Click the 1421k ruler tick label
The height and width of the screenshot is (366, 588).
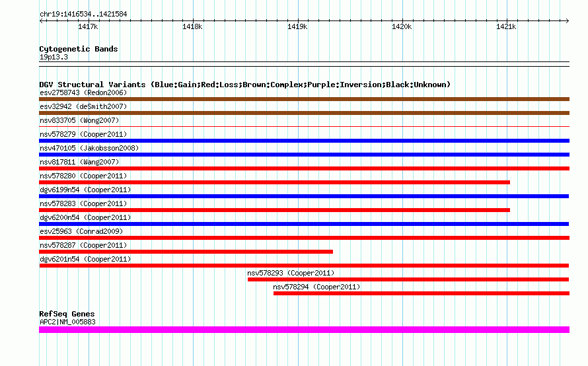coord(506,26)
